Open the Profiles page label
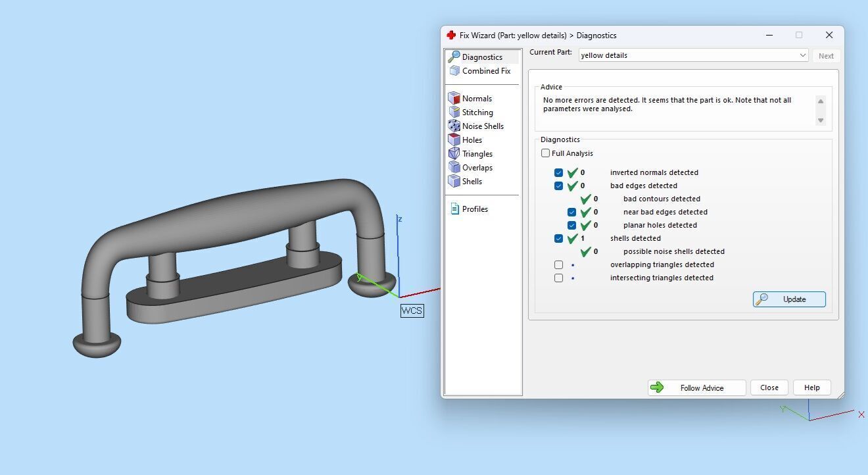This screenshot has height=475, width=868. [x=475, y=209]
